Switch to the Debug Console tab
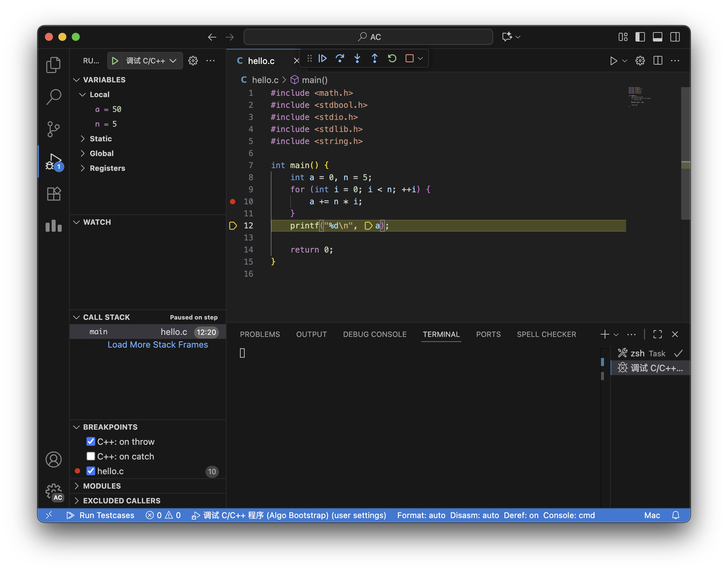The height and width of the screenshot is (572, 728). (374, 334)
